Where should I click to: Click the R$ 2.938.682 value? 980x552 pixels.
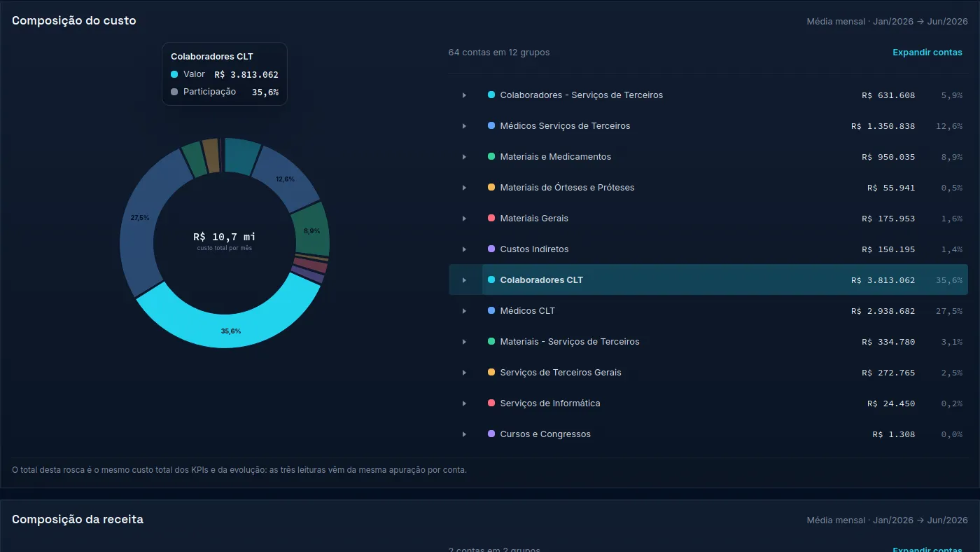[x=883, y=311]
